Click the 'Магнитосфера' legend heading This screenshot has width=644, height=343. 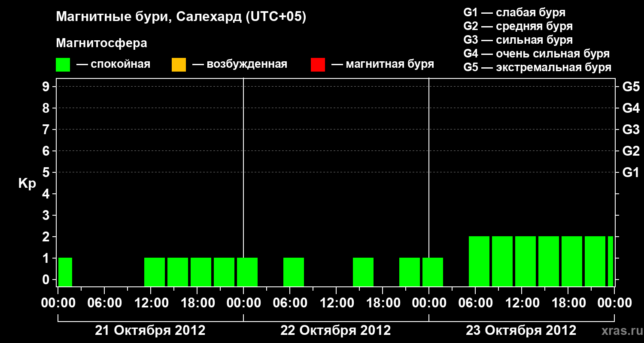click(101, 43)
